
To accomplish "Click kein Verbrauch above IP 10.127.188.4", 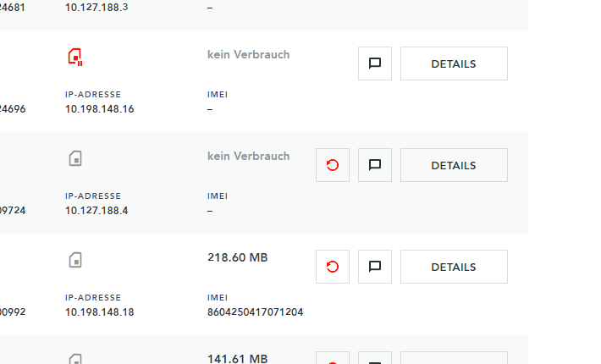I will click(248, 156).
